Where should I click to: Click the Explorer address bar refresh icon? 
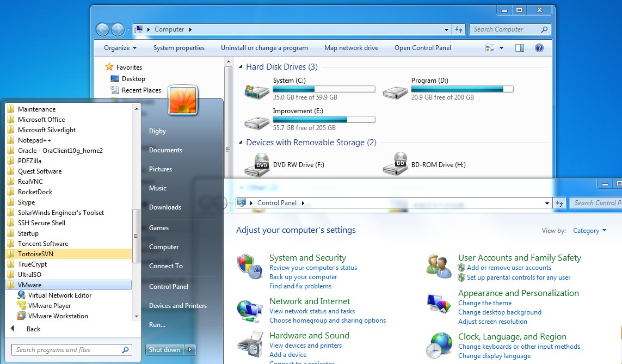[459, 30]
